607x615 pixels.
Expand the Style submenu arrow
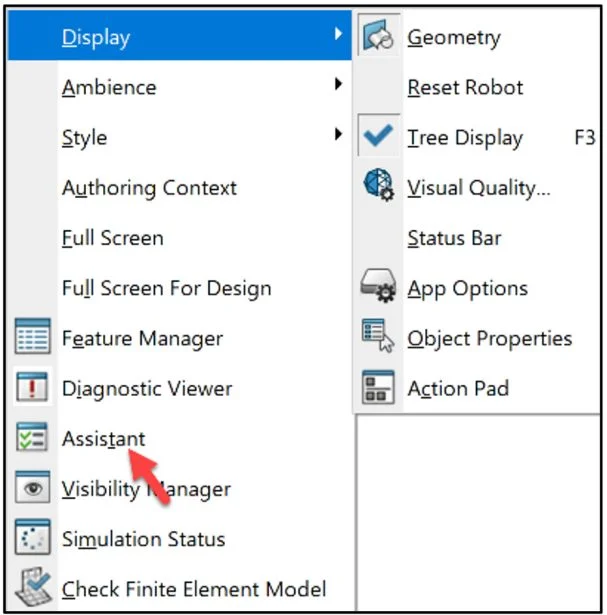(x=340, y=137)
